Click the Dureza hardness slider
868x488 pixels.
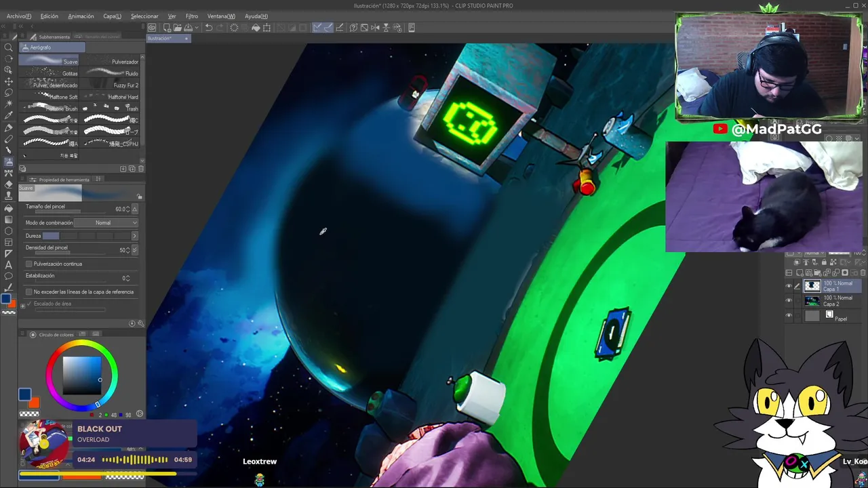pos(86,236)
